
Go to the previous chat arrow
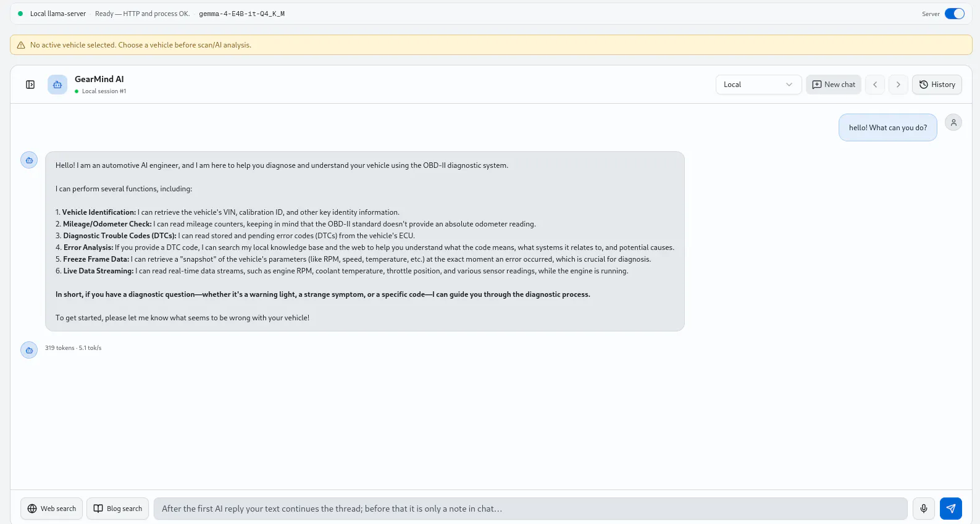875,85
